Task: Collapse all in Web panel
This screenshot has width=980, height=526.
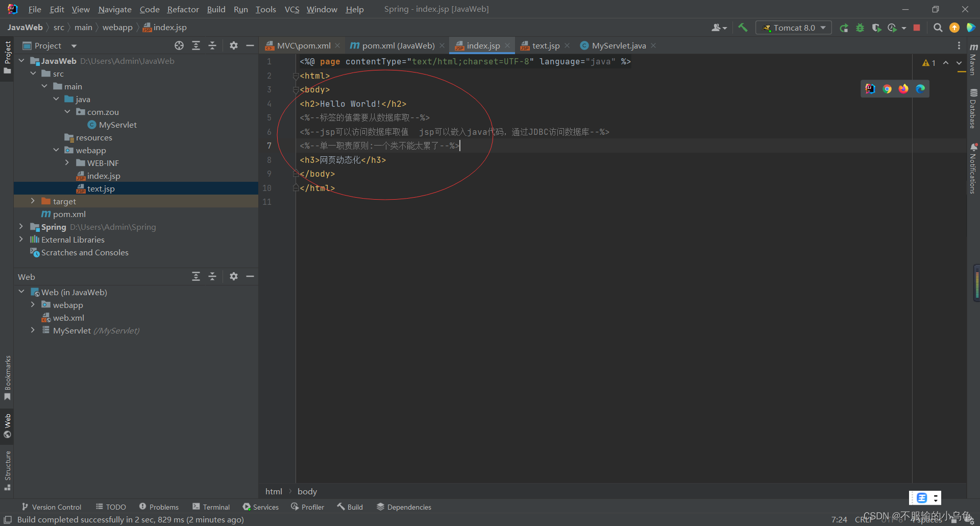Action: click(212, 276)
